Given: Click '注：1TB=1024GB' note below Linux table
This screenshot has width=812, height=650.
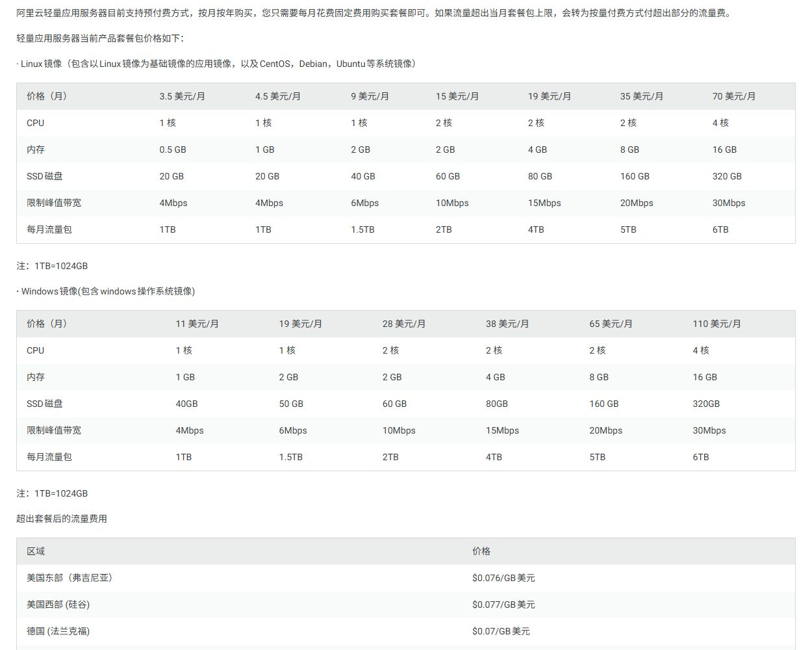Looking at the screenshot, I should point(52,266).
